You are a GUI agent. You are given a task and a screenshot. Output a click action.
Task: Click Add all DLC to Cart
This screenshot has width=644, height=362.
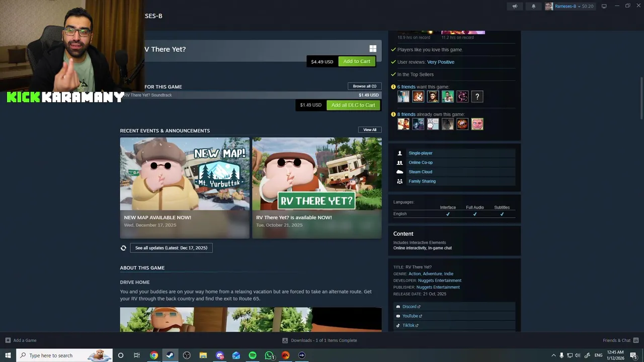coord(353,105)
